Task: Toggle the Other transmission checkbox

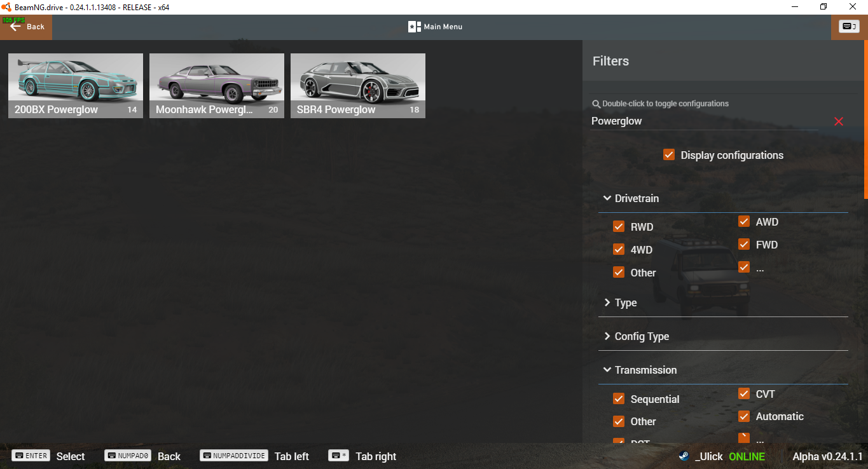Action: 619,421
